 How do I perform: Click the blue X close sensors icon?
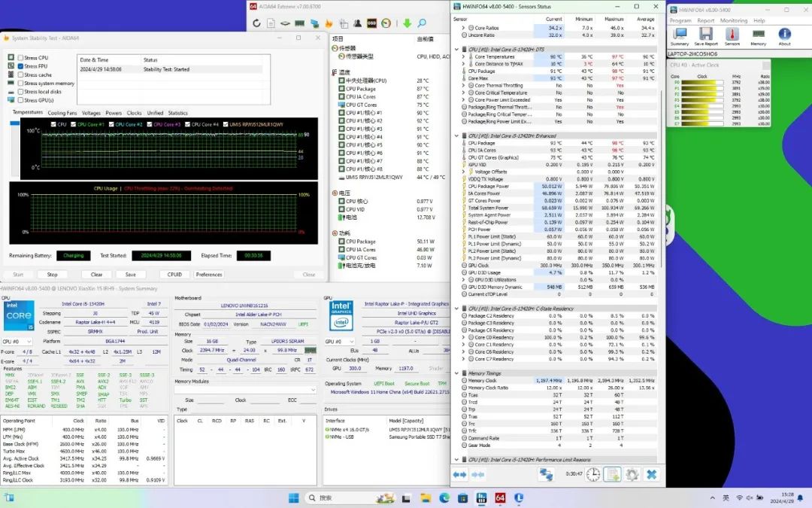point(651,474)
